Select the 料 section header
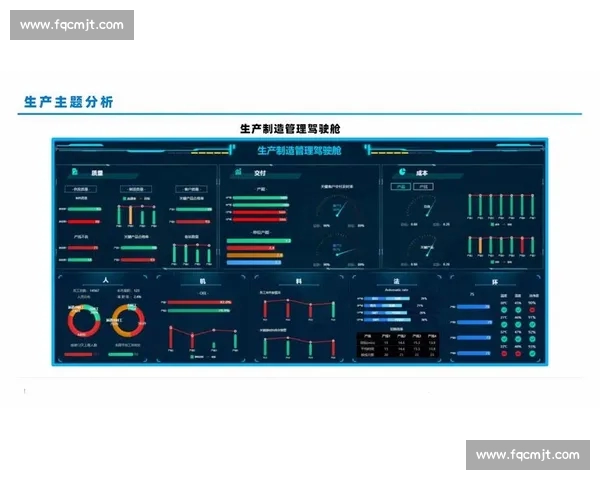The width and height of the screenshot is (600, 480). click(x=298, y=281)
